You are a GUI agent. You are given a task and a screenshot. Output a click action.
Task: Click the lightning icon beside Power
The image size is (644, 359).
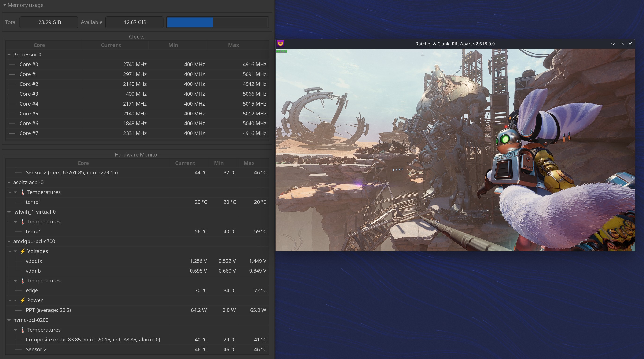coord(23,300)
